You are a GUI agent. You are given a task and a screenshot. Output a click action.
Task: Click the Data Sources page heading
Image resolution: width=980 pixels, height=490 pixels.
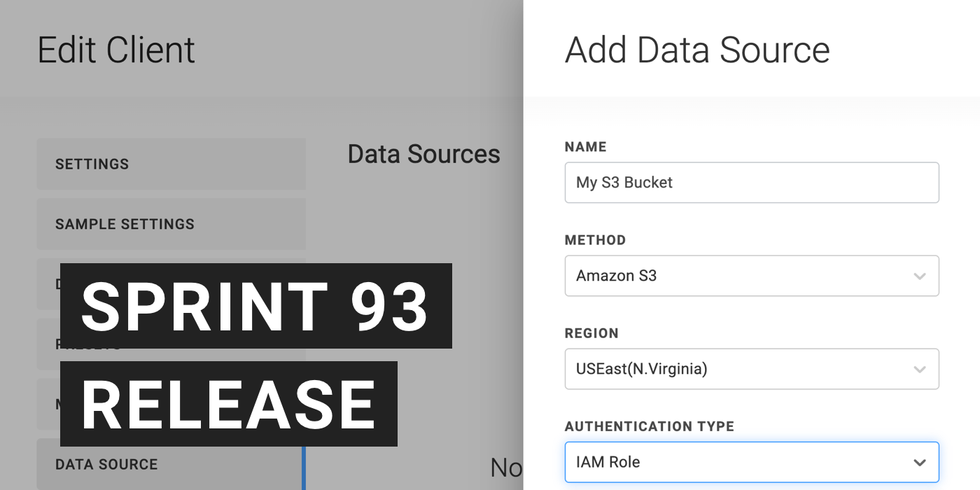[423, 154]
